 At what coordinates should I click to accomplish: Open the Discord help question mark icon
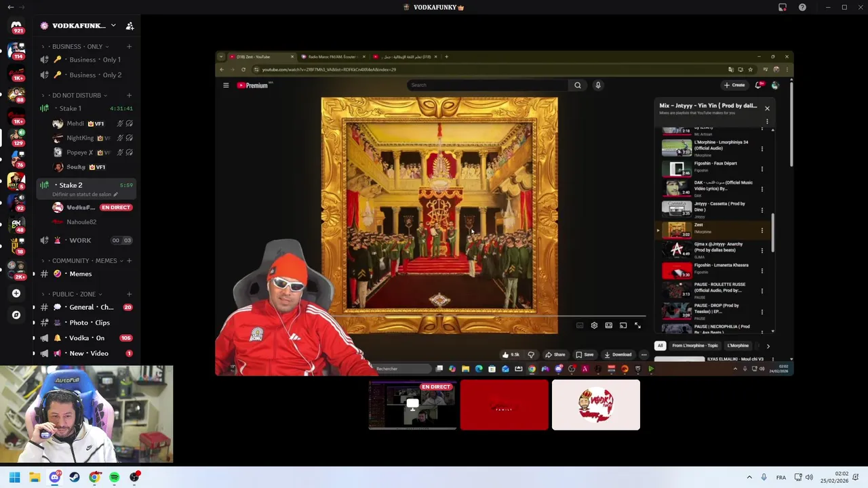click(x=802, y=7)
